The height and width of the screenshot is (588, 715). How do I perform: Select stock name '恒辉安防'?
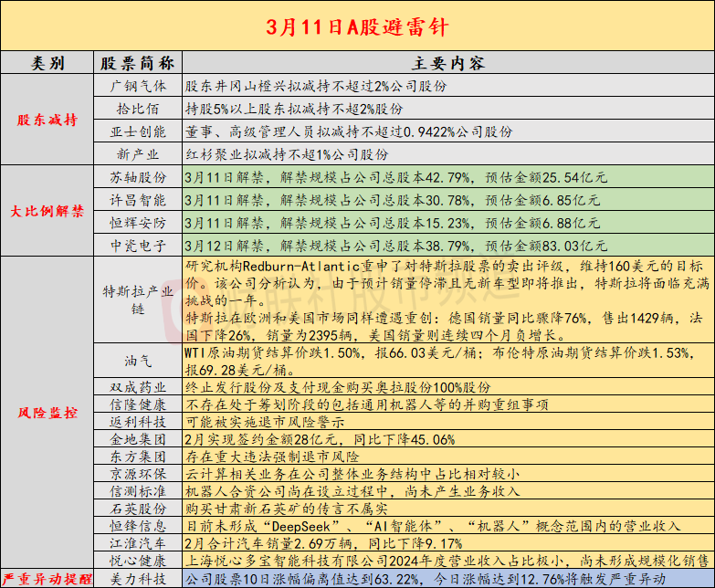[x=138, y=223]
